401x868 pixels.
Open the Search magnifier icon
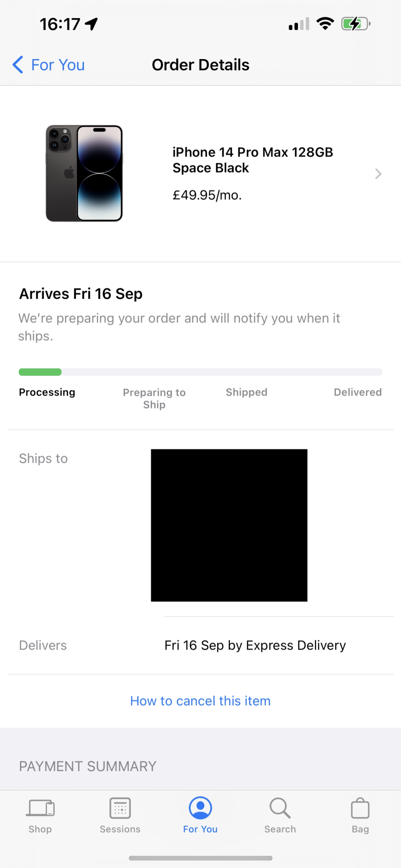pyautogui.click(x=280, y=808)
